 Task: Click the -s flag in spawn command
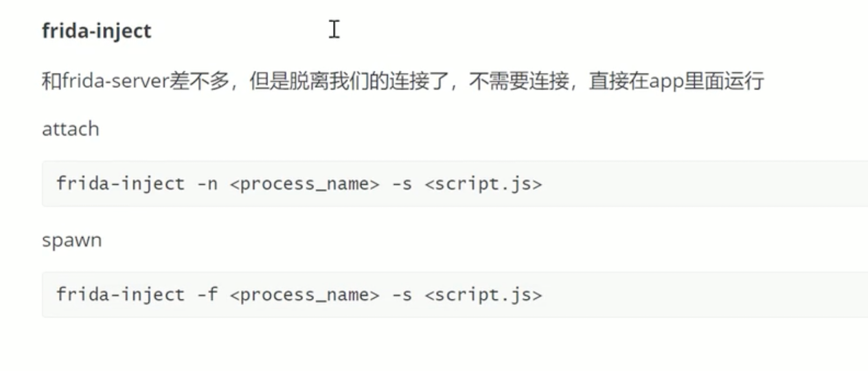click(x=402, y=295)
